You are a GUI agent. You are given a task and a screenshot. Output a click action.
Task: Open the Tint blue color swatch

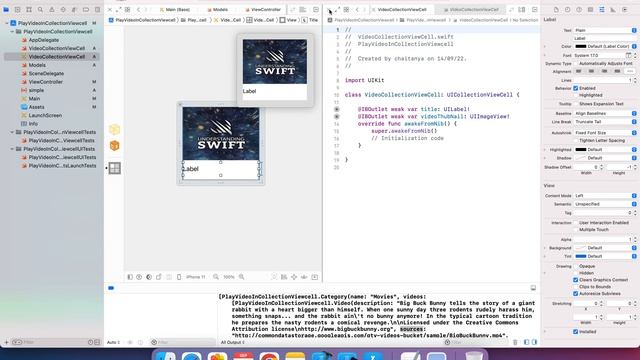click(x=580, y=256)
